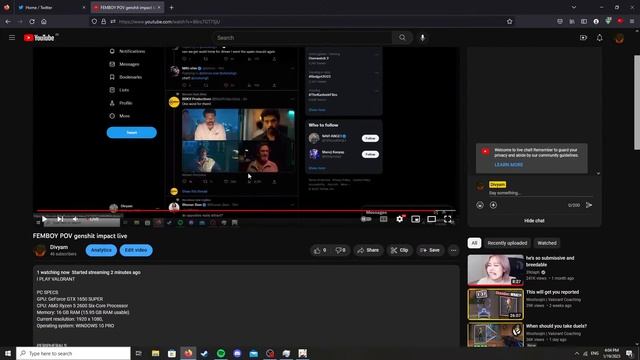Dislike the video with thumbs down
The image size is (640, 360).
coord(340,250)
